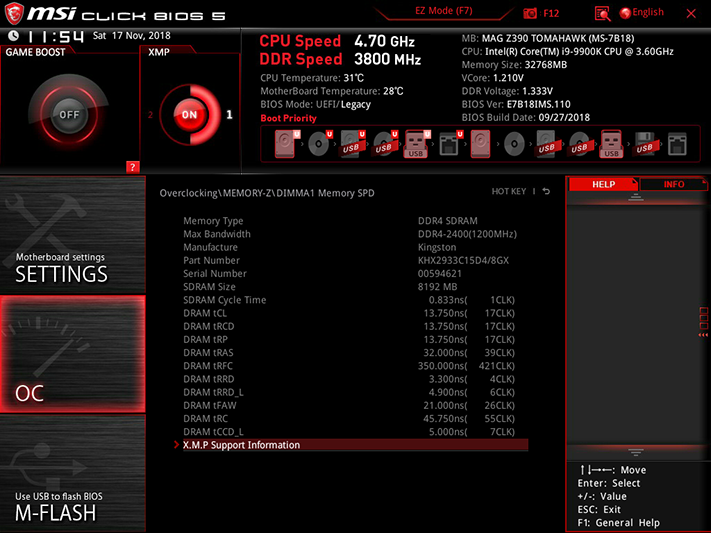Select UEFI USB key boot device with U badge

point(417,144)
